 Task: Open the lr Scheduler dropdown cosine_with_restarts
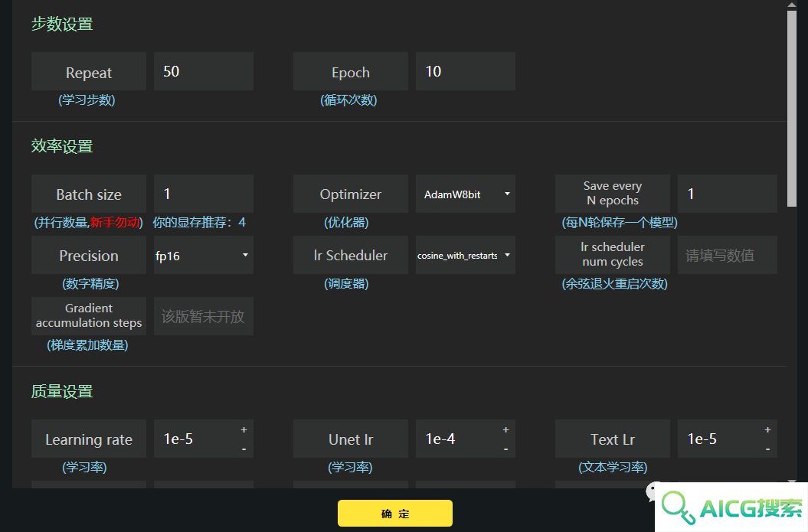pyautogui.click(x=466, y=255)
